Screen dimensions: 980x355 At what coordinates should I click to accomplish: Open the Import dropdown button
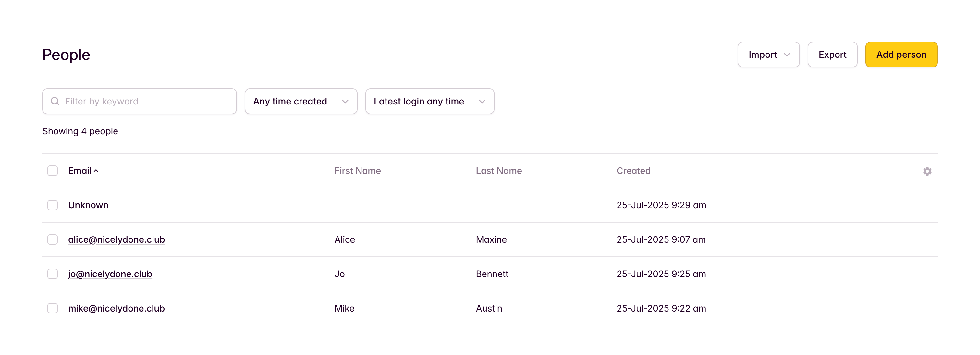click(768, 55)
